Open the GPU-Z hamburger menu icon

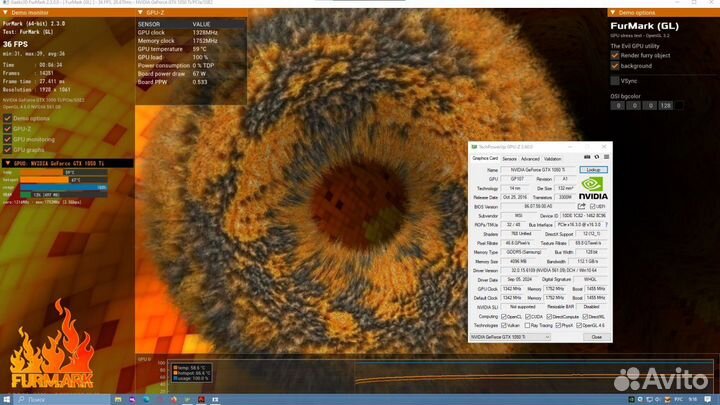(607, 157)
